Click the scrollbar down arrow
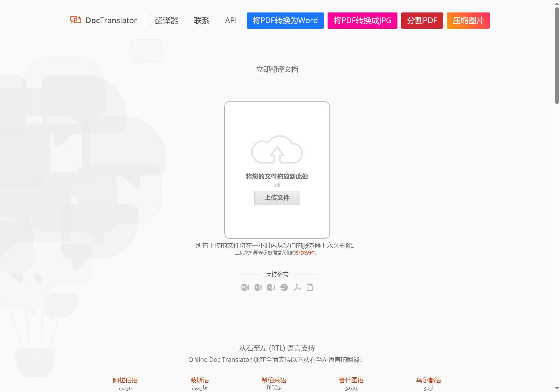The width and height of the screenshot is (560, 392). [557, 389]
